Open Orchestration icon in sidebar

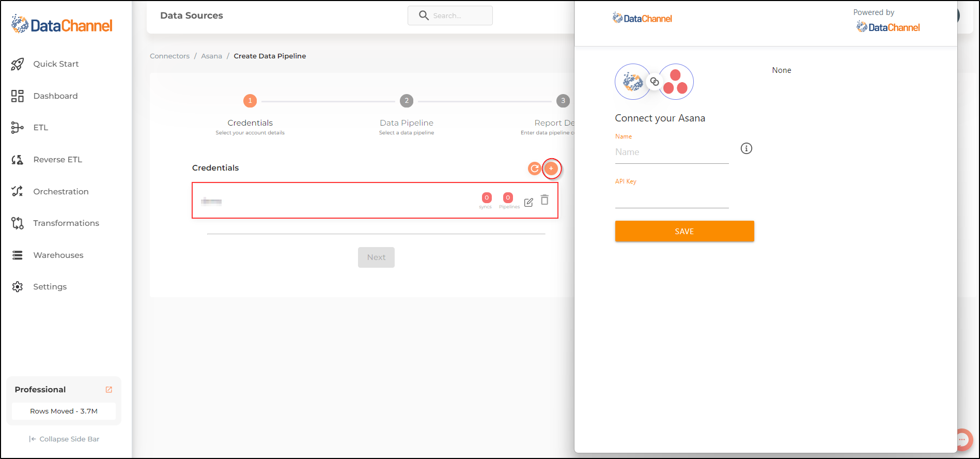[x=18, y=191]
